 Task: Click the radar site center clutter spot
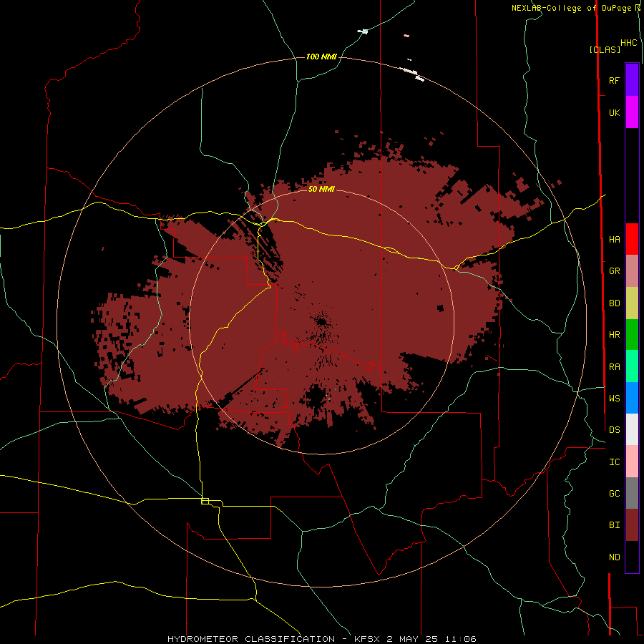point(321,321)
